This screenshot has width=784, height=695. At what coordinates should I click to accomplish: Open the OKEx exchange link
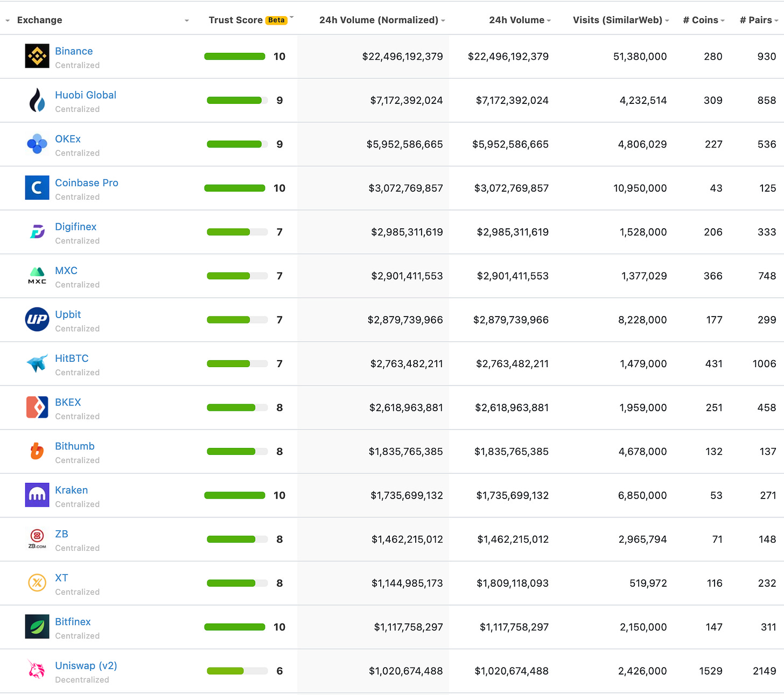click(x=68, y=139)
